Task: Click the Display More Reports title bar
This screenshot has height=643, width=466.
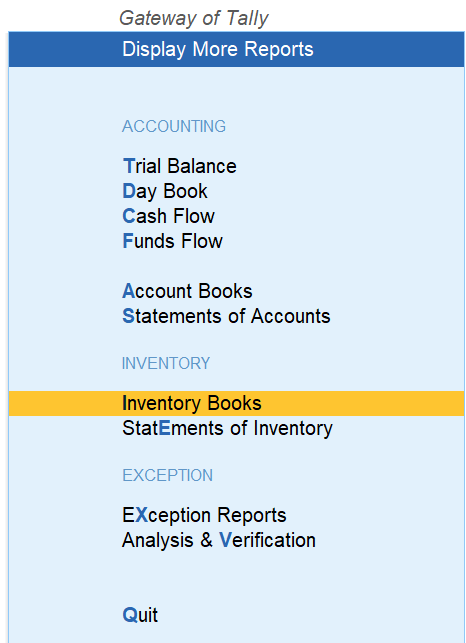Action: [x=236, y=49]
